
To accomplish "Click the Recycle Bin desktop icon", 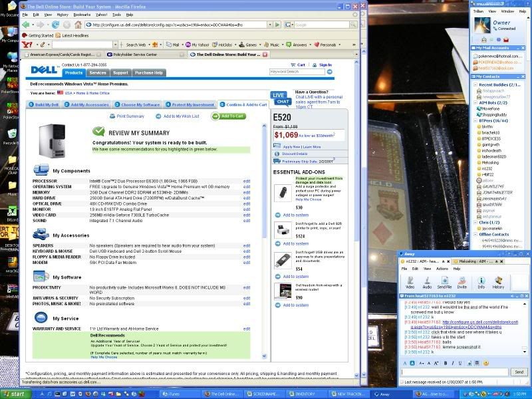I will (12, 137).
